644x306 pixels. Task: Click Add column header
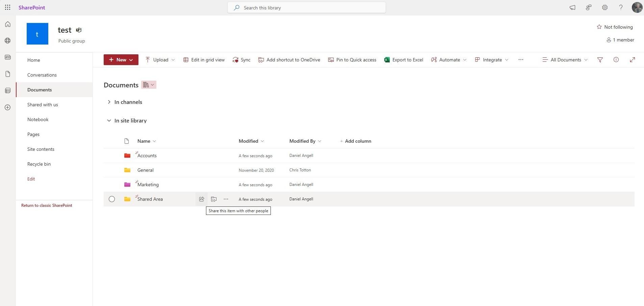pos(356,141)
